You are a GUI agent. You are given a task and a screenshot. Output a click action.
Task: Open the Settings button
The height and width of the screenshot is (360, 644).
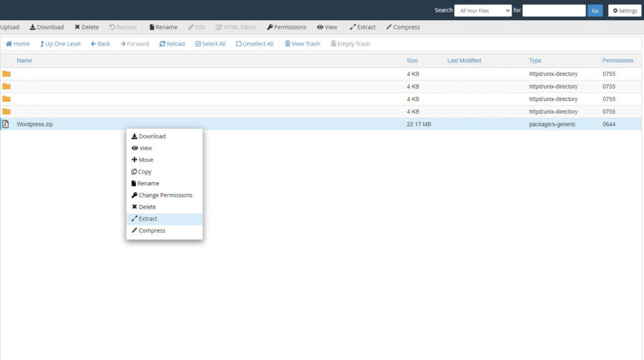coord(625,11)
